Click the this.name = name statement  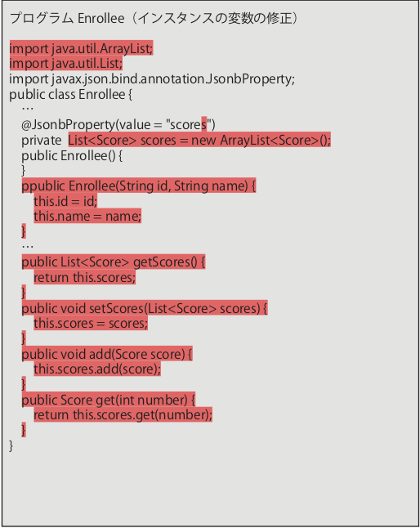pyautogui.click(x=87, y=216)
